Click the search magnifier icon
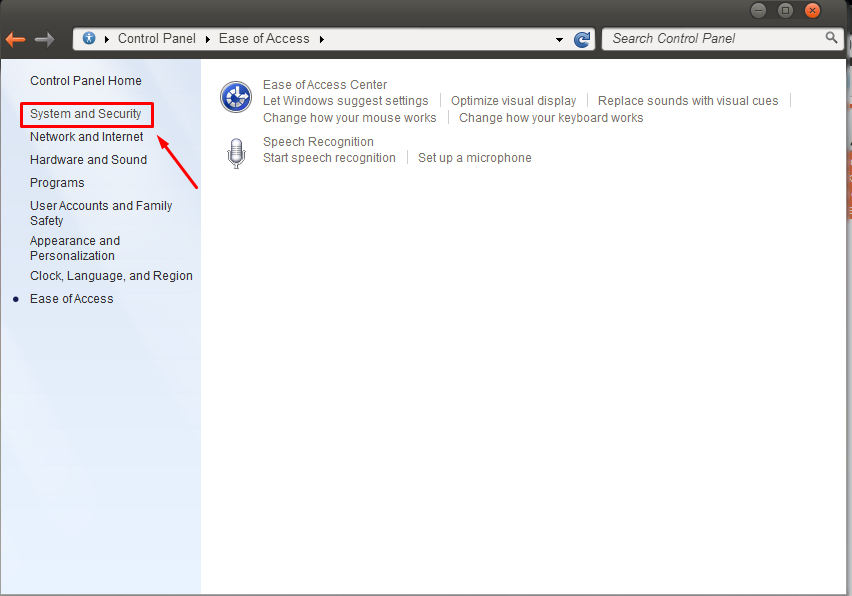852x596 pixels. pyautogui.click(x=831, y=37)
